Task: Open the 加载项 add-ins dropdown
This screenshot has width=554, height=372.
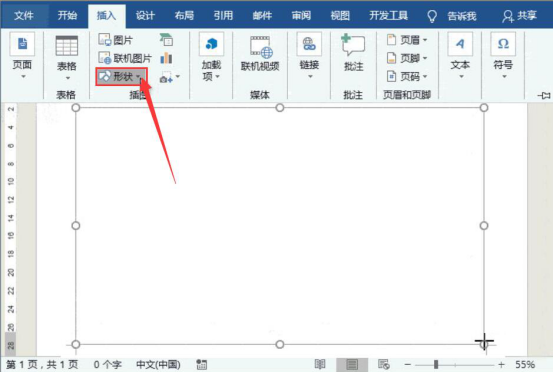Action: 211,57
